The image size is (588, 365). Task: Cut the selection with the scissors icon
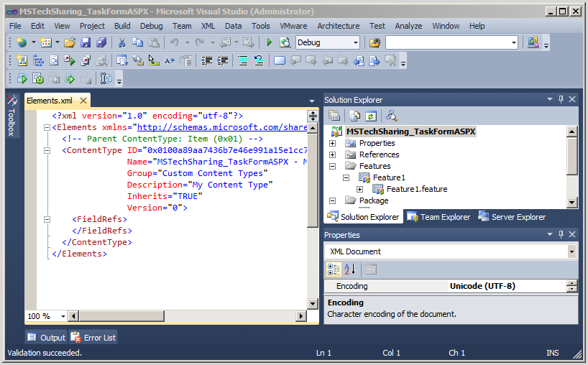pyautogui.click(x=121, y=42)
